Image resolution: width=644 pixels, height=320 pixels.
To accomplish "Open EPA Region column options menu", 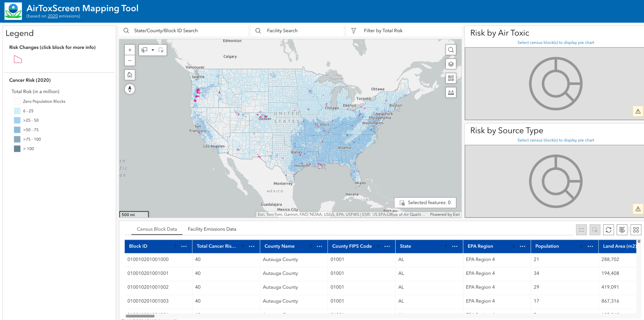I will point(523,246).
